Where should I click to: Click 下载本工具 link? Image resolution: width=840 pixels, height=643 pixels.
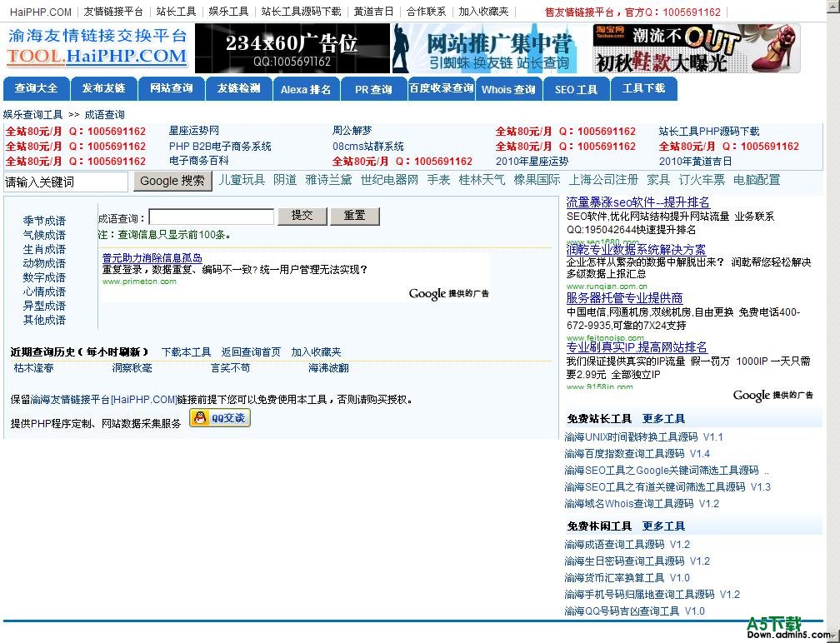(x=187, y=351)
